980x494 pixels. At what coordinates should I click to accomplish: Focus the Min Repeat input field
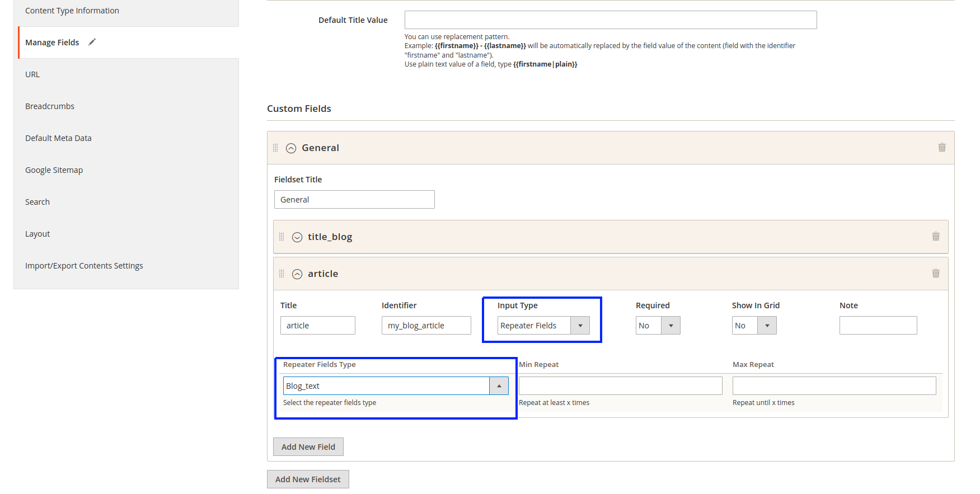pos(621,386)
